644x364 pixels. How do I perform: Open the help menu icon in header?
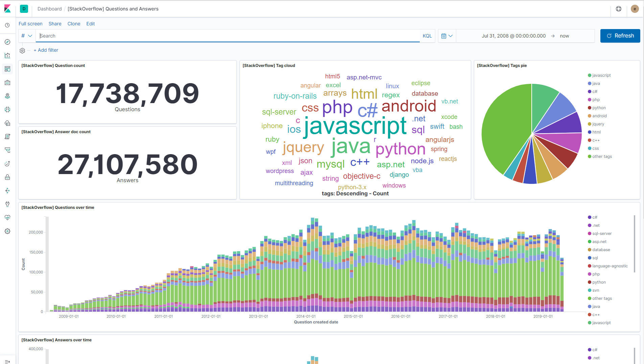coord(619,9)
